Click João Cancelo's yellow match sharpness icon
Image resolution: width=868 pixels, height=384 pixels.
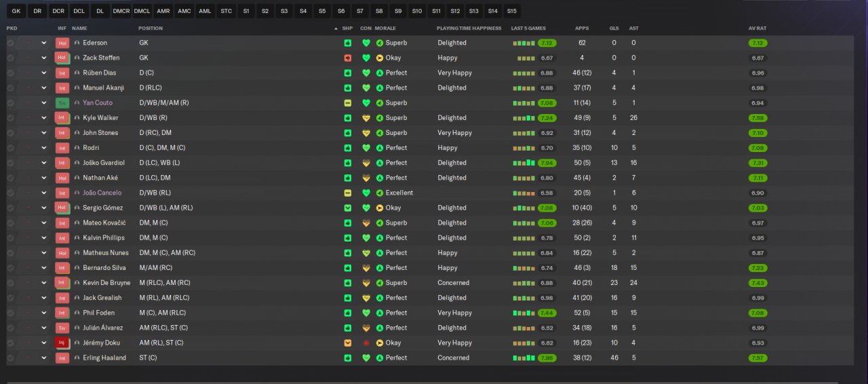pyautogui.click(x=348, y=193)
